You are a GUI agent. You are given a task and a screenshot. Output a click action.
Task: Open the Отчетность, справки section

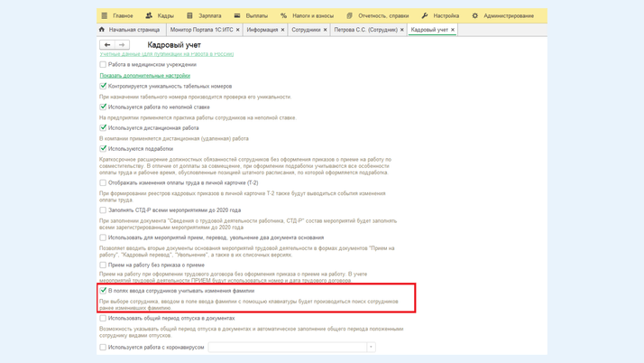click(383, 15)
